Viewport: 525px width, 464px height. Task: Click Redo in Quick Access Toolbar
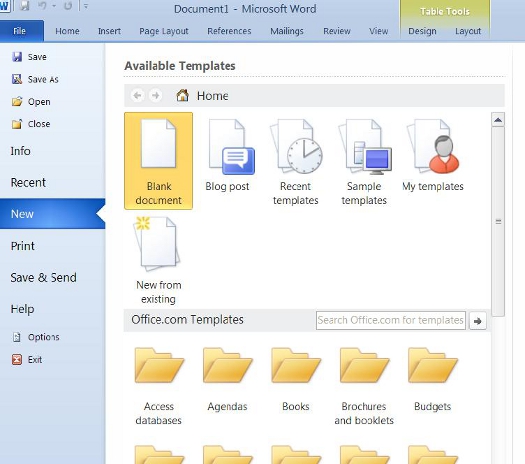pos(68,6)
